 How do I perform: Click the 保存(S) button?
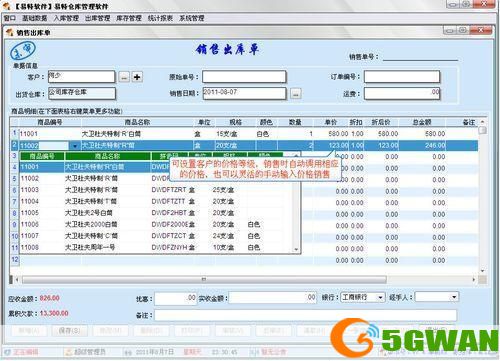pos(69,331)
